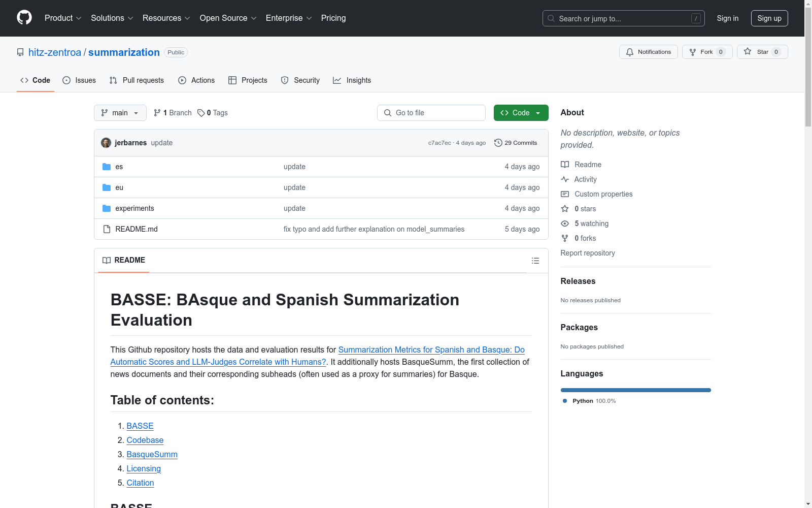Click the Notifications bell button
812x508 pixels.
648,52
